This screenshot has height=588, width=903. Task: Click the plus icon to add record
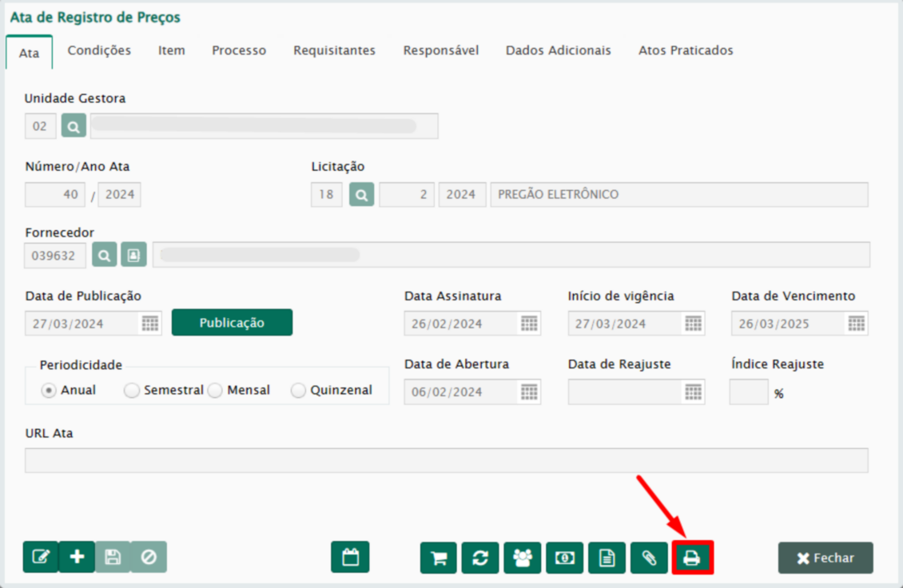[78, 557]
